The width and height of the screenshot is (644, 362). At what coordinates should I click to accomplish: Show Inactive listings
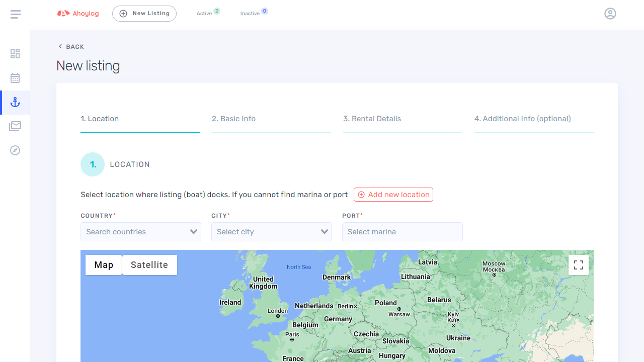coord(250,14)
